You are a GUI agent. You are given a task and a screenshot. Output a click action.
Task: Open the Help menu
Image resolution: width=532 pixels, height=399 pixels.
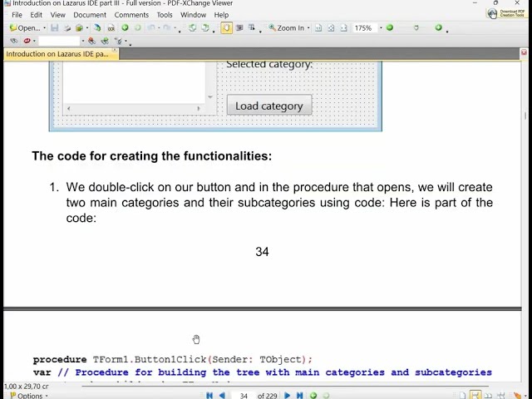point(221,15)
